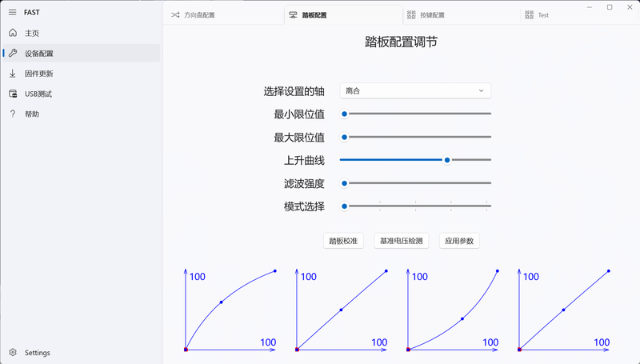Click the chevron arrow in the axis dropdown
The width and height of the screenshot is (640, 364).
pos(482,90)
